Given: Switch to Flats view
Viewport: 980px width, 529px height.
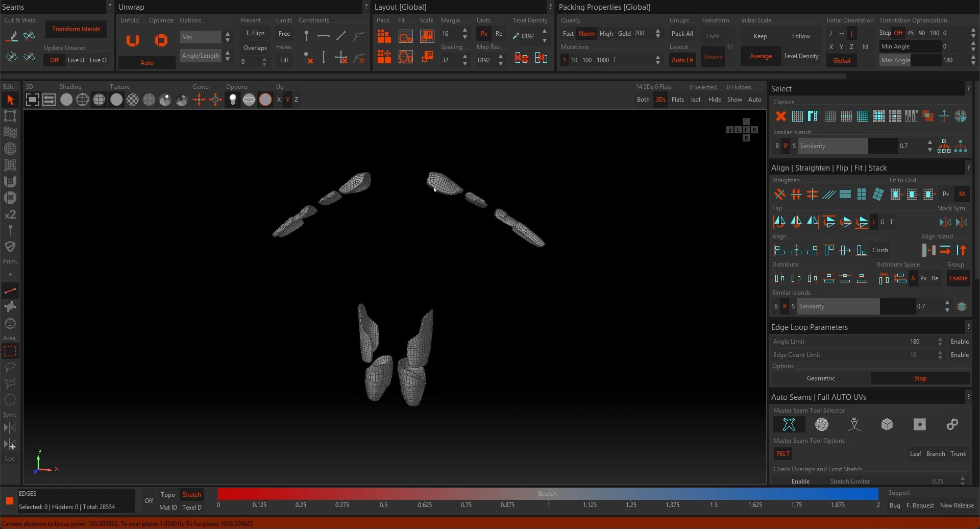Looking at the screenshot, I should pos(677,100).
